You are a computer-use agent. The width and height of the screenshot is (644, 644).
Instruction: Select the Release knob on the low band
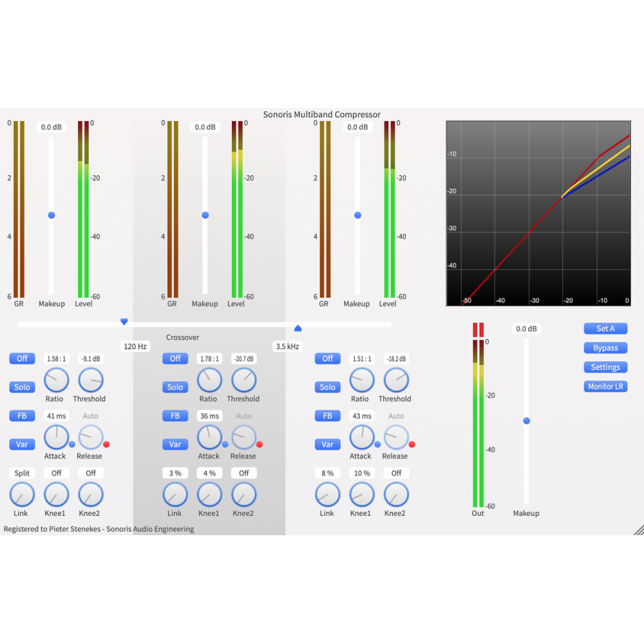90,436
